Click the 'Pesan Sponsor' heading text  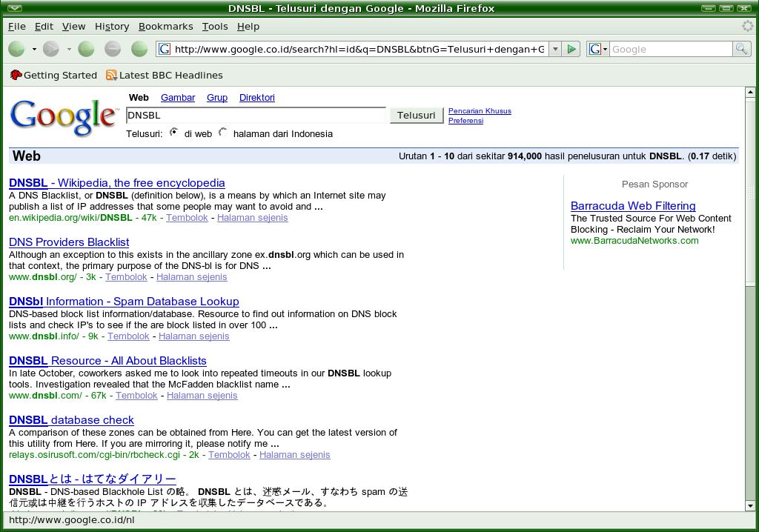click(654, 184)
